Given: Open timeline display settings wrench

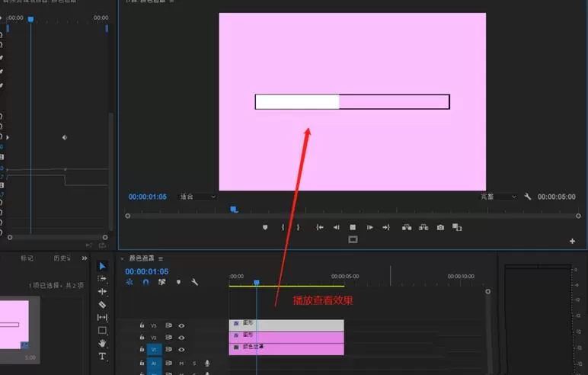Looking at the screenshot, I should click(194, 282).
